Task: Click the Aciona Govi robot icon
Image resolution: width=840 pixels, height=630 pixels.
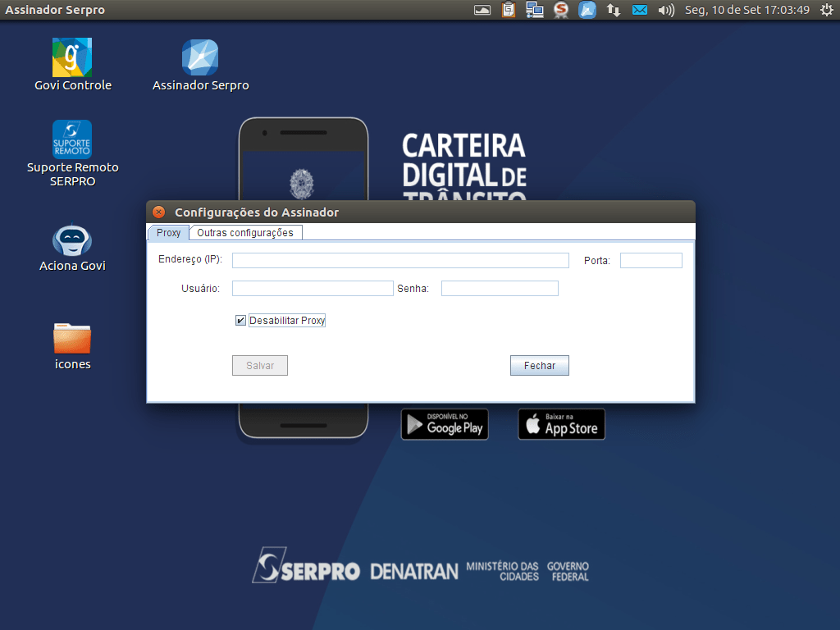Action: pos(72,240)
